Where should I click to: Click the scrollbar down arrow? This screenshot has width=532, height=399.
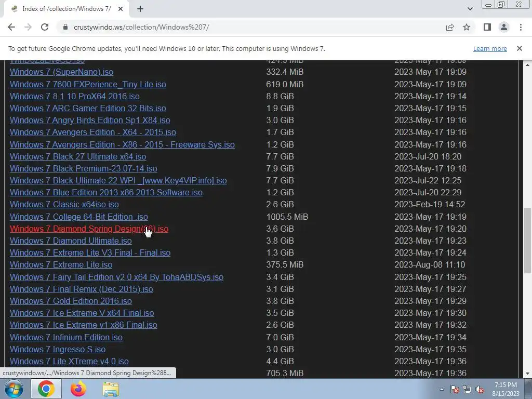(x=527, y=374)
